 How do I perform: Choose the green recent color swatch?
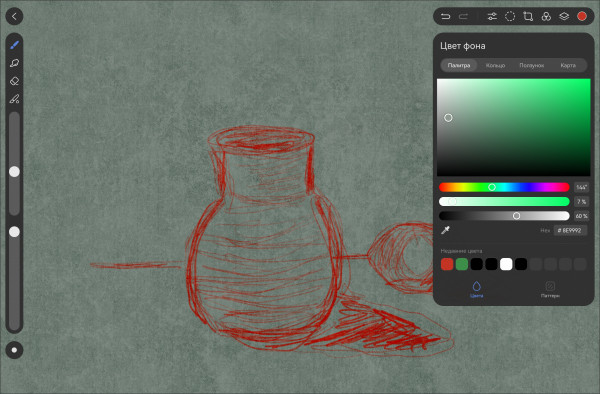tap(462, 264)
